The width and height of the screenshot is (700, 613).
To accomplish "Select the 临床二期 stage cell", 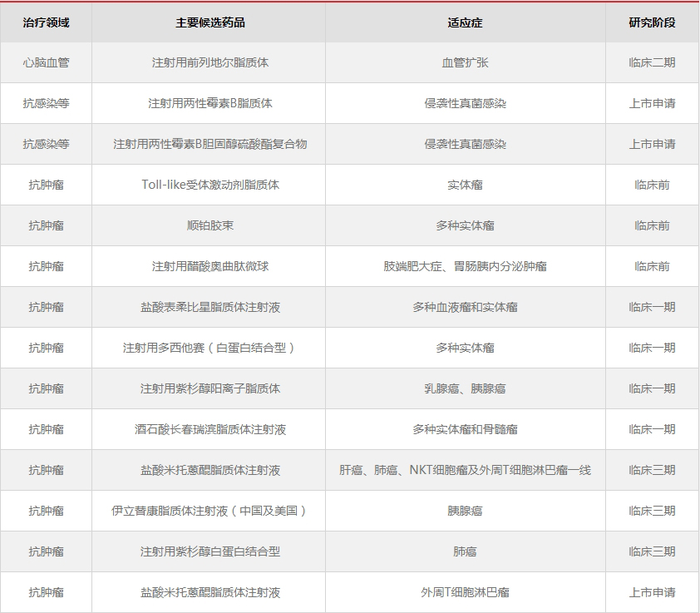I will 652,62.
